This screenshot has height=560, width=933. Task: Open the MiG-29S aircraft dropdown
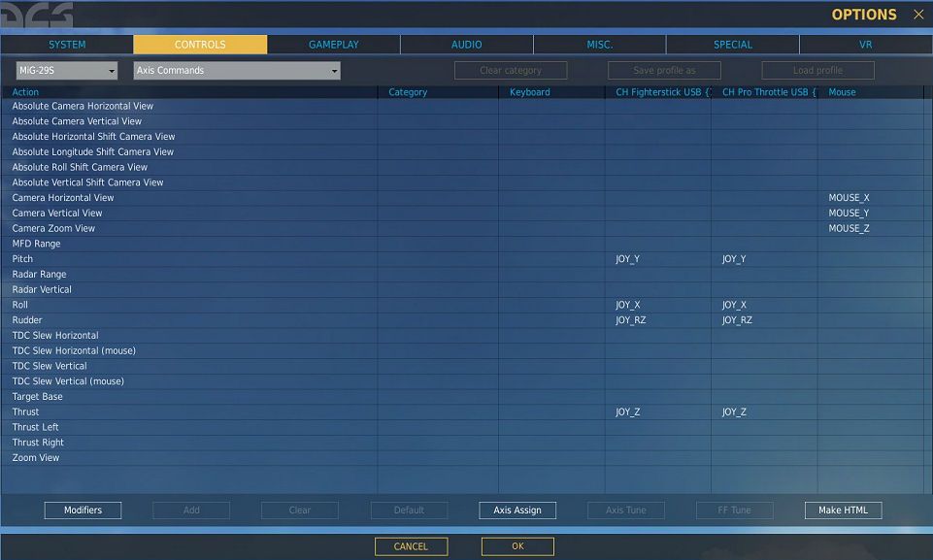66,71
